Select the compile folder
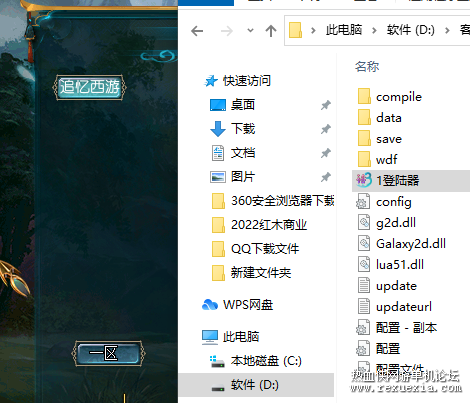Image resolution: width=470 pixels, height=403 pixels. tap(399, 97)
